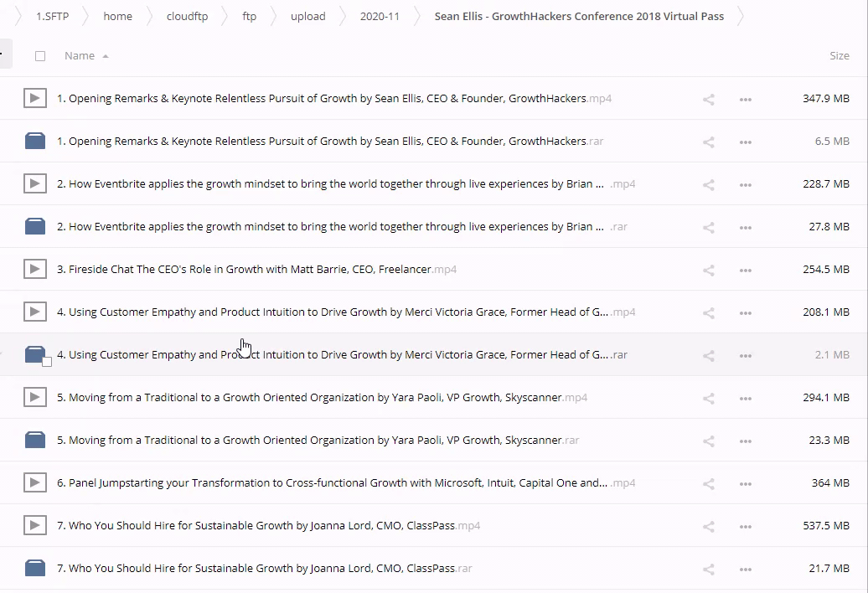Screen dimensions: 868x593
Task: Open more options for Eventbrite rar file
Action: pos(745,227)
